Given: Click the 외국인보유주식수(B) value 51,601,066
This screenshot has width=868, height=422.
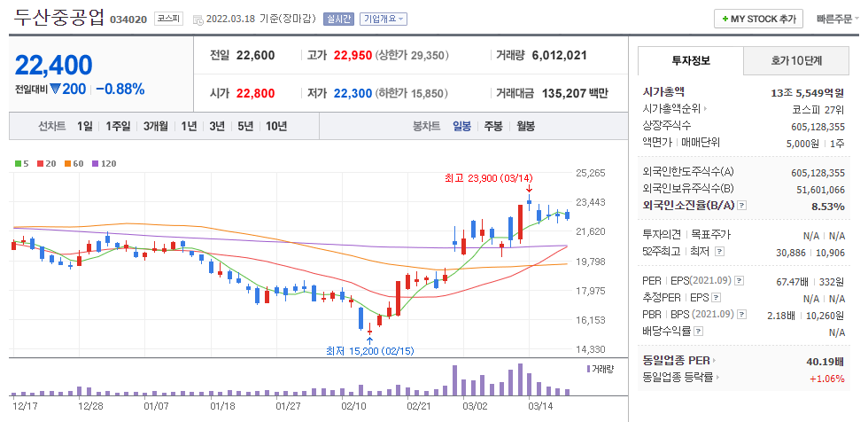Looking at the screenshot, I should pyautogui.click(x=818, y=190).
